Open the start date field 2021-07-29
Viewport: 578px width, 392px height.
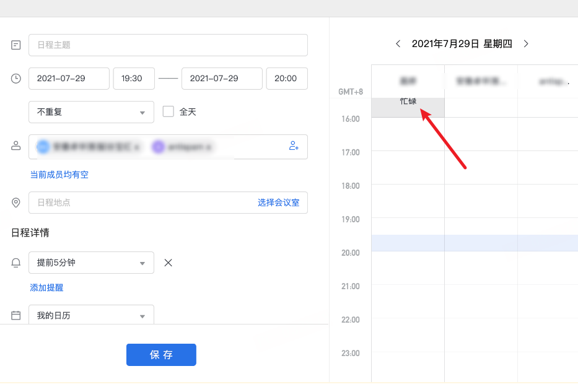[69, 79]
